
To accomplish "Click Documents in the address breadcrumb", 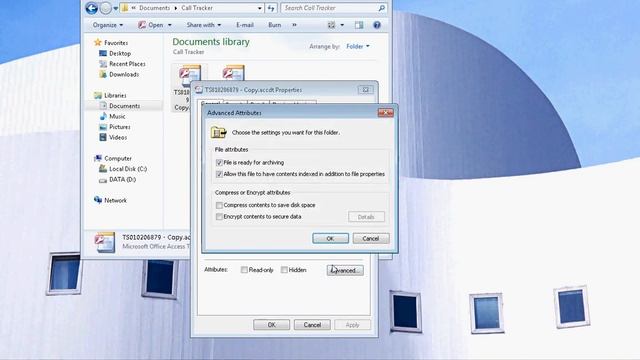I will click(x=154, y=8).
